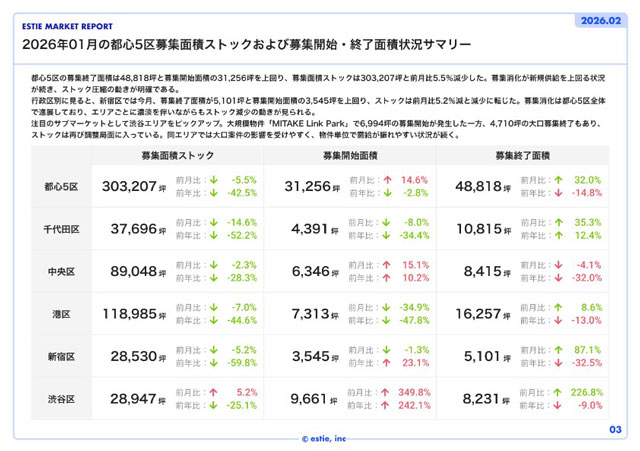This screenshot has width=640, height=451.
Task: Click the 303,207坪 stock value
Action: point(134,187)
